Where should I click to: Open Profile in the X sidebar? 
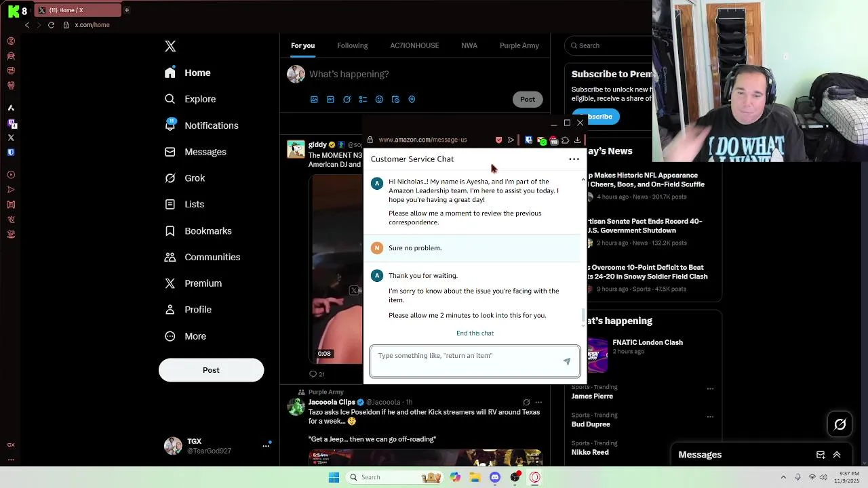[x=188, y=310]
